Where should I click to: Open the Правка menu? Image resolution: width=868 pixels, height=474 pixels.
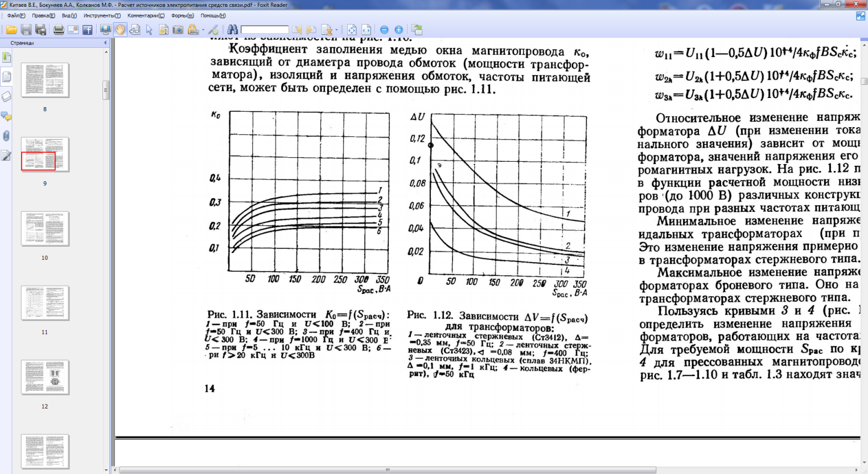pyautogui.click(x=43, y=15)
